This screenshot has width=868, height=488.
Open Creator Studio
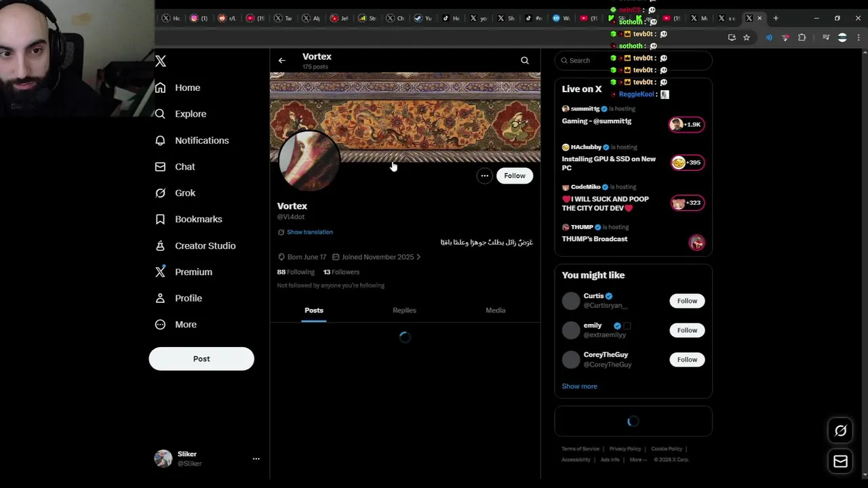coord(195,245)
